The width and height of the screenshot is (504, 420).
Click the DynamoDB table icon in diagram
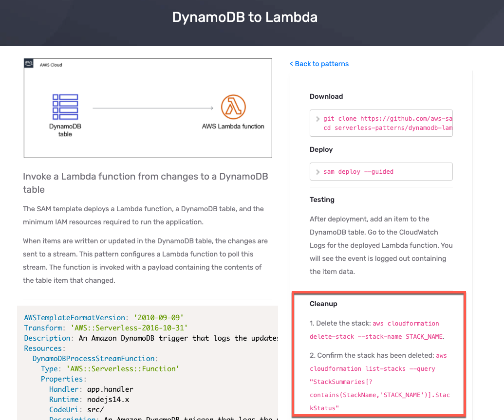65,107
